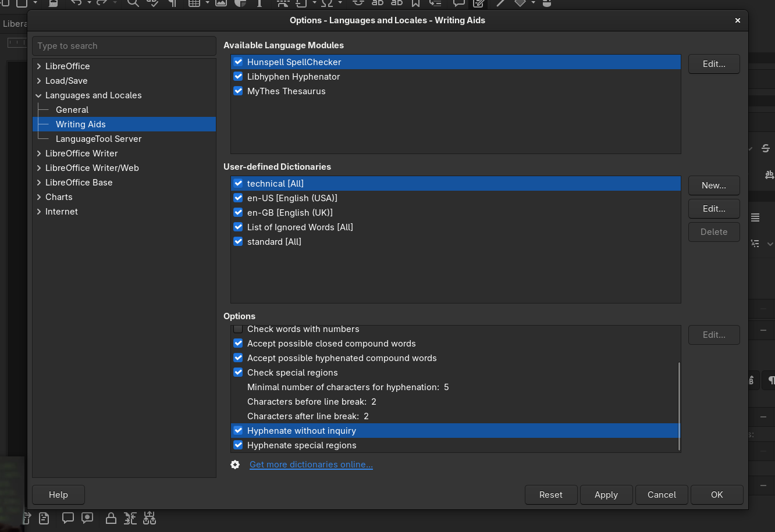Confirm the dialog with OK
The height and width of the screenshot is (532, 775).
(717, 495)
